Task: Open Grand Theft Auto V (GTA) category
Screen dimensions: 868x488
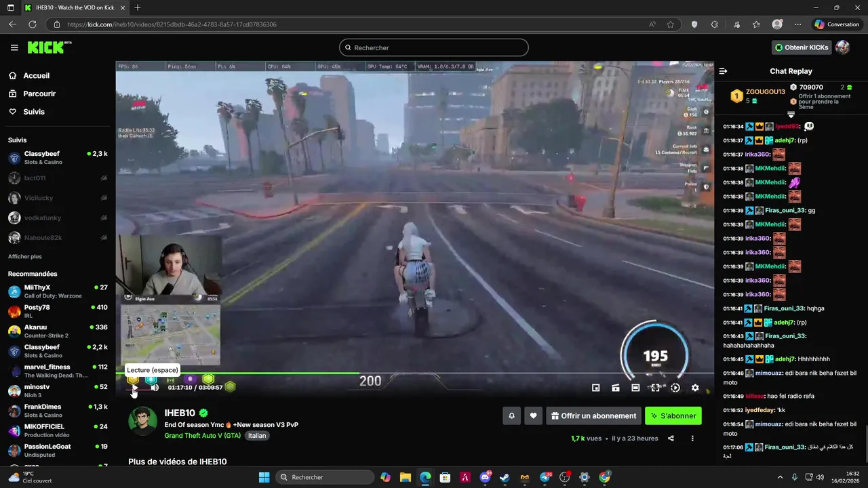Action: coord(202,436)
